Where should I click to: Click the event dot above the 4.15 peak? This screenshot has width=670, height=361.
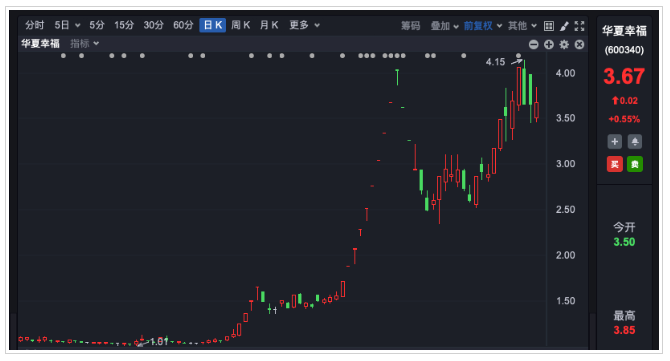click(518, 56)
